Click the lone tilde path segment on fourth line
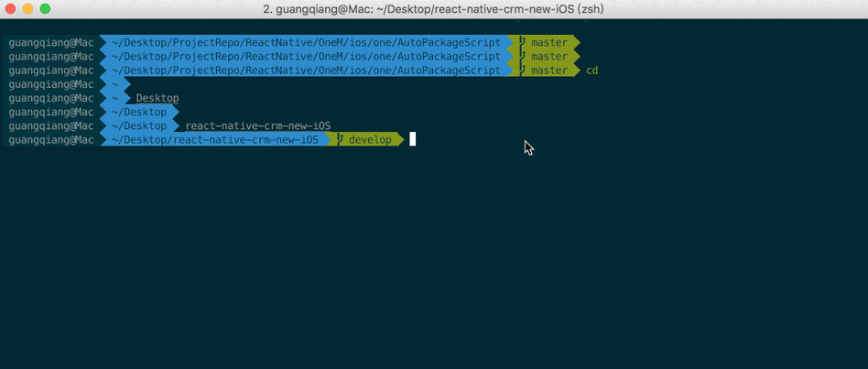Screen dimensions: 868x369 click(115, 84)
